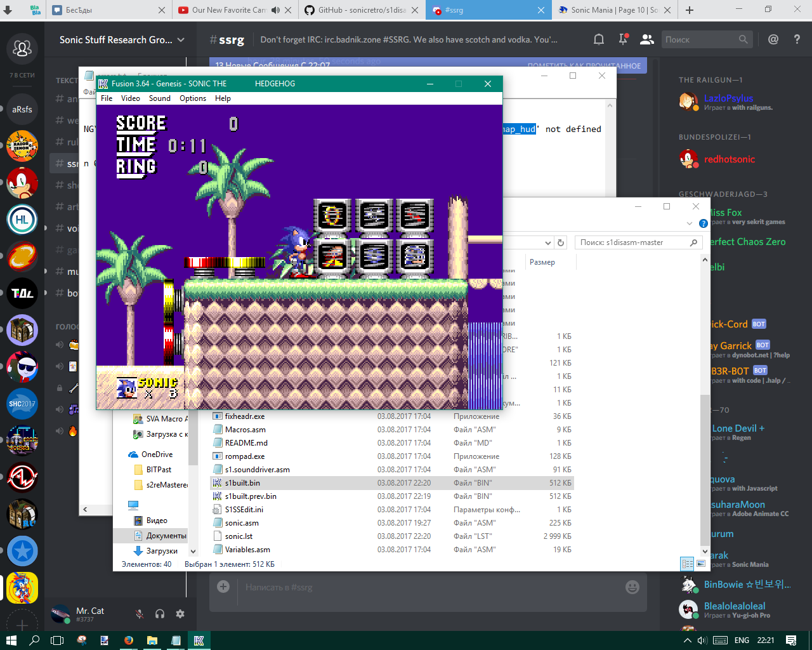Viewport: 812px width, 650px height.
Task: Click the redhotsonic member name
Action: [x=730, y=159]
